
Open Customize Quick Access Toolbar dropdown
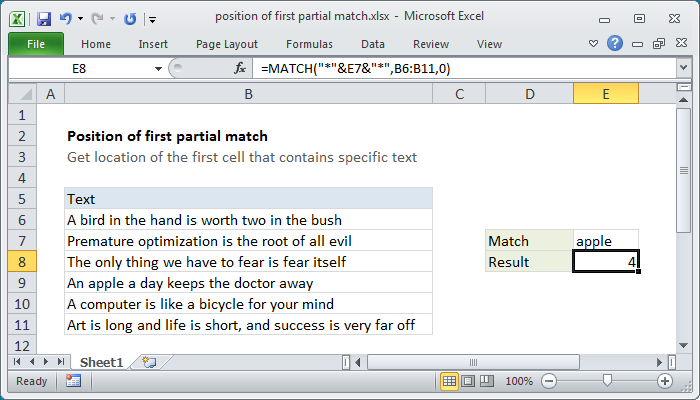coord(153,19)
